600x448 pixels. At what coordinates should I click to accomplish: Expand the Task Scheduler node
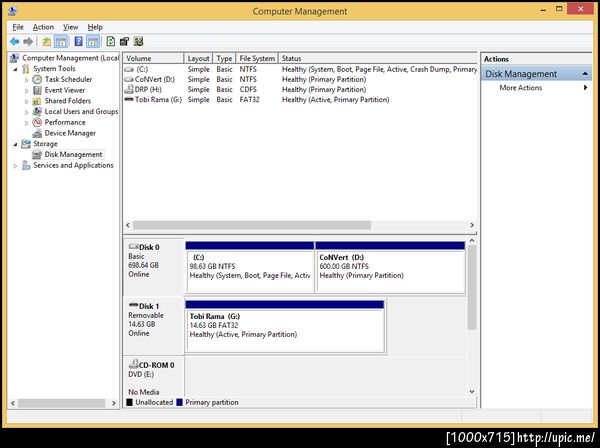26,80
